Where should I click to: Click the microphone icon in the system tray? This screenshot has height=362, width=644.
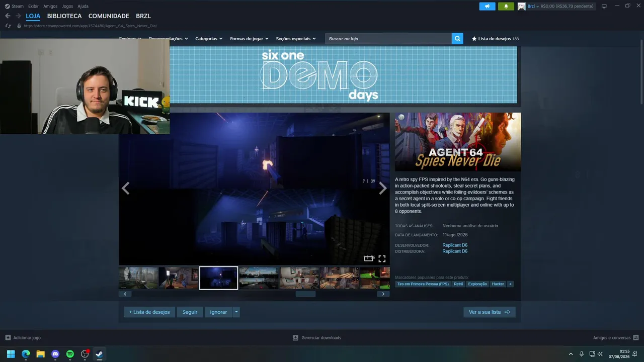[582, 354]
